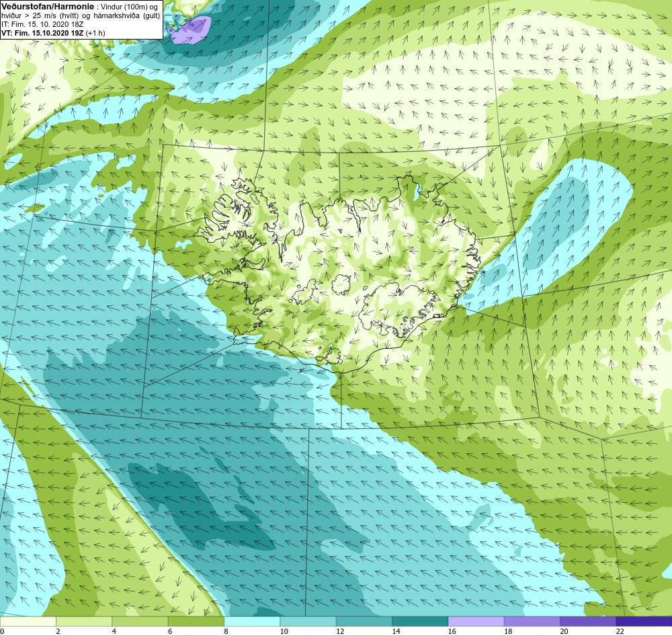
Task: Click the '8' label on the legend scale
Action: pyautogui.click(x=226, y=631)
